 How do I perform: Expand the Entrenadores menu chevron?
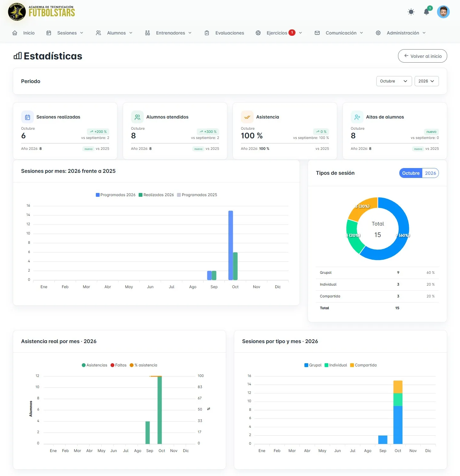[190, 33]
